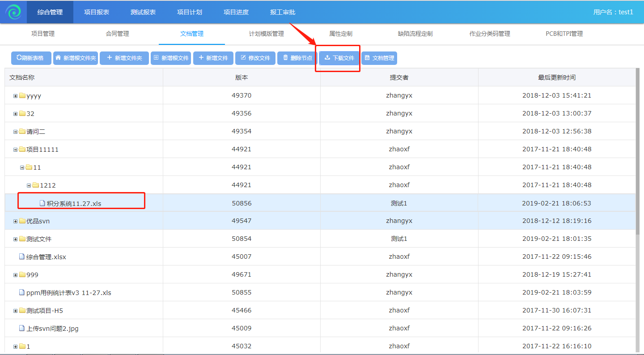Screen dimensions: 644x355
Task: Click the 新增根文件 button
Action: (x=171, y=58)
